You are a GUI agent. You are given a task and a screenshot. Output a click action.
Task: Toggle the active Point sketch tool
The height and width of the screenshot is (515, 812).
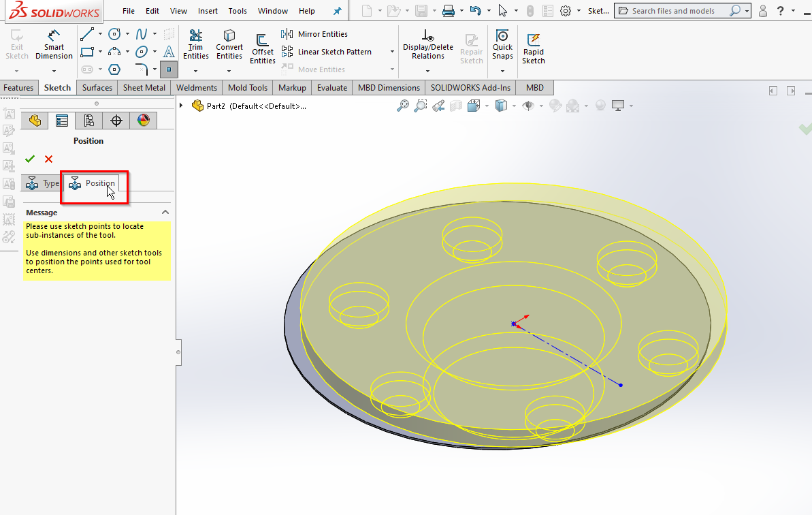click(x=169, y=69)
